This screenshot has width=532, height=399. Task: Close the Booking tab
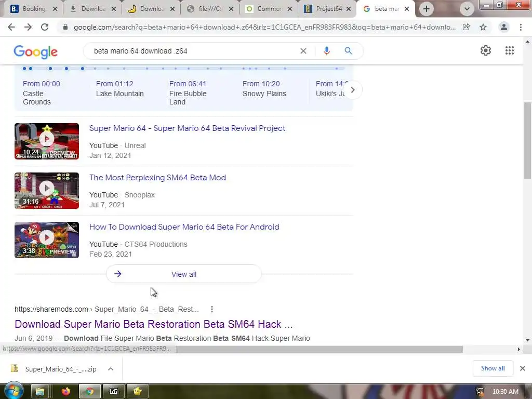(55, 9)
